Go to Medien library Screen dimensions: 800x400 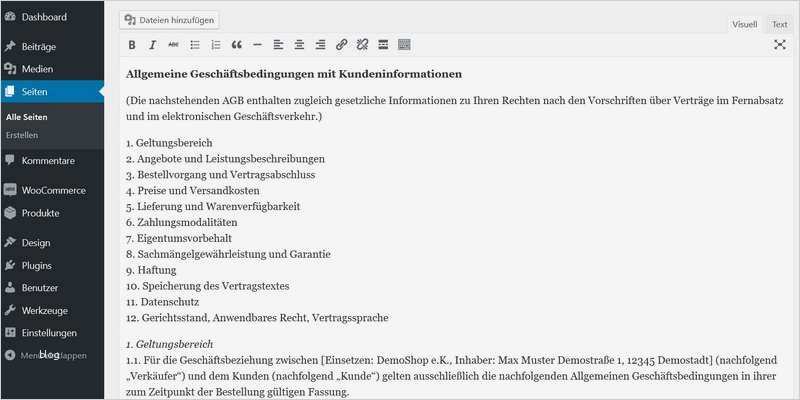37,69
